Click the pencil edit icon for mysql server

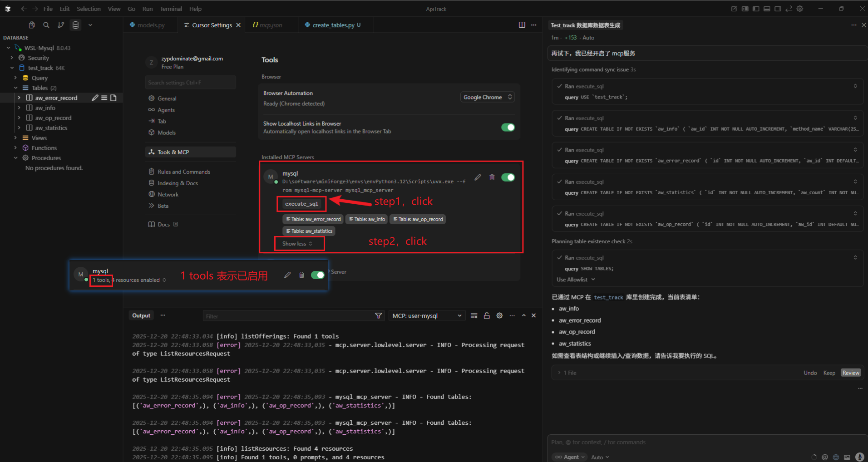pyautogui.click(x=478, y=177)
